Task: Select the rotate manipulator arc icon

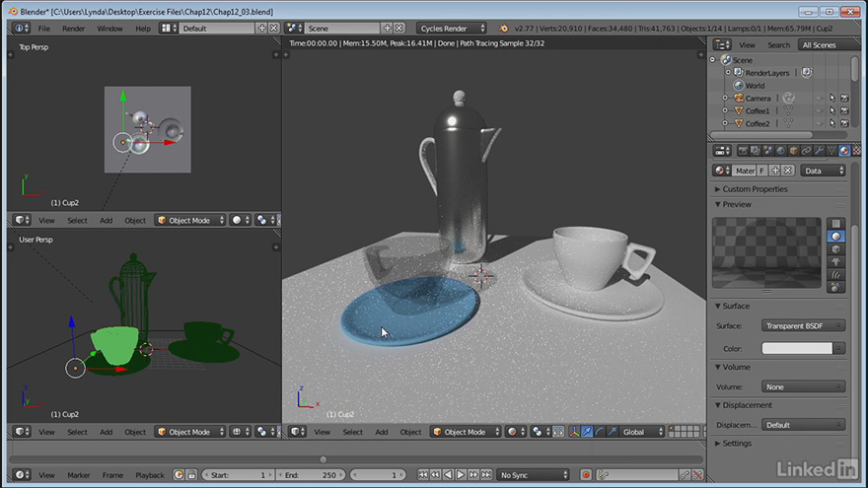Action: 600,432
